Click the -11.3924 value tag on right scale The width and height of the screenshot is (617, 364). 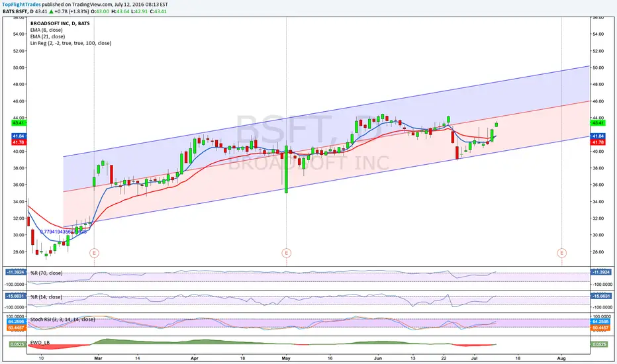[x=600, y=272]
